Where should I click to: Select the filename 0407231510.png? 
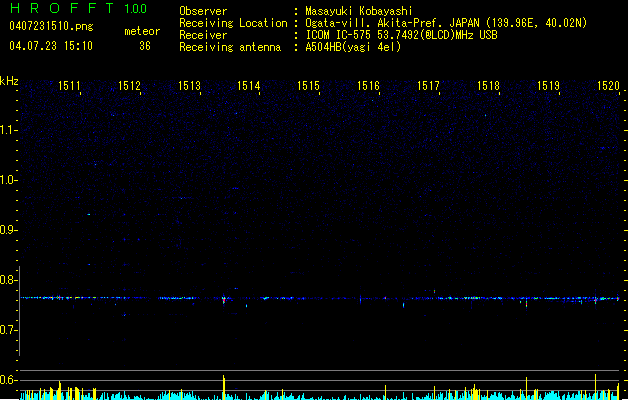51,26
